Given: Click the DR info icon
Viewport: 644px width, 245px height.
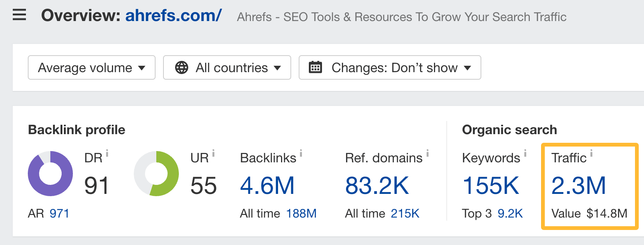Looking at the screenshot, I should click(x=107, y=153).
